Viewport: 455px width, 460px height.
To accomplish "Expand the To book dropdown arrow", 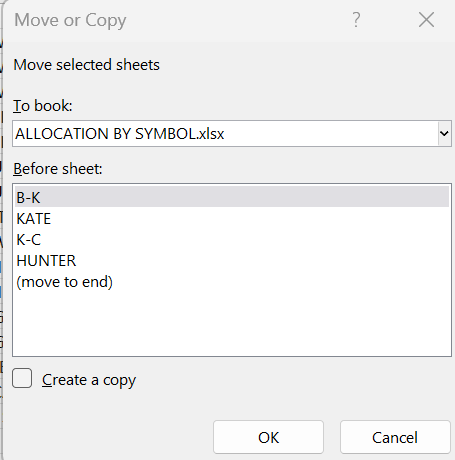I will pos(444,134).
